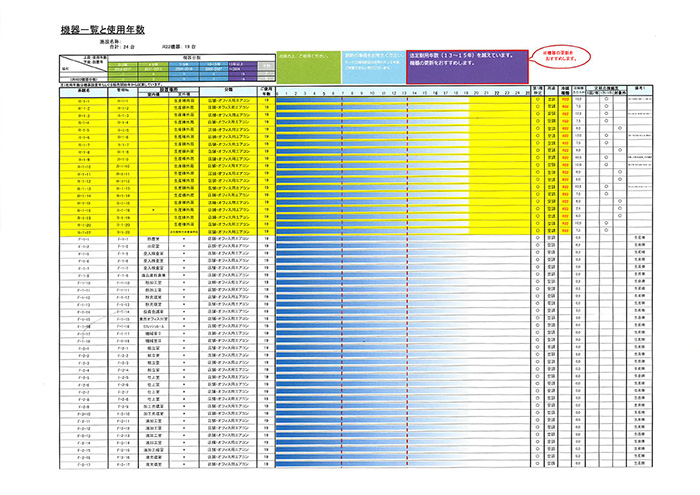Select the purple 法定耐用年数 message box

pos(467,67)
